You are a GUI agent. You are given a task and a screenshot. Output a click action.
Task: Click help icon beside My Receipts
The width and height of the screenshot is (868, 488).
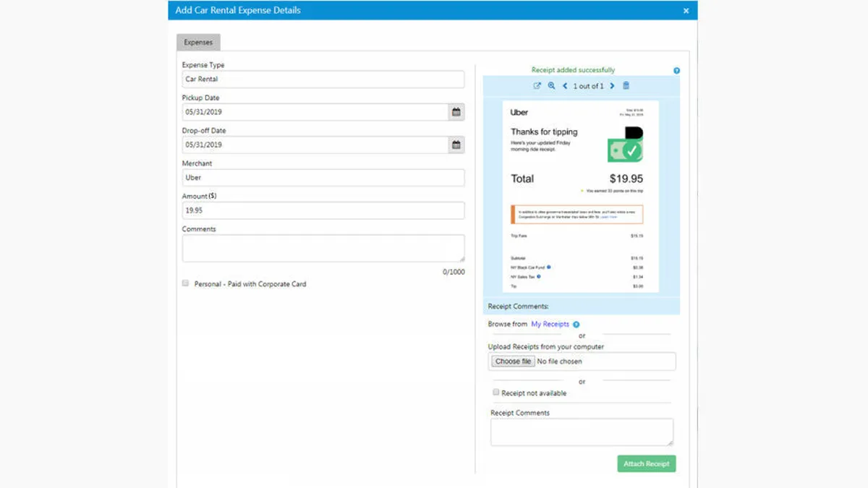pyautogui.click(x=576, y=325)
